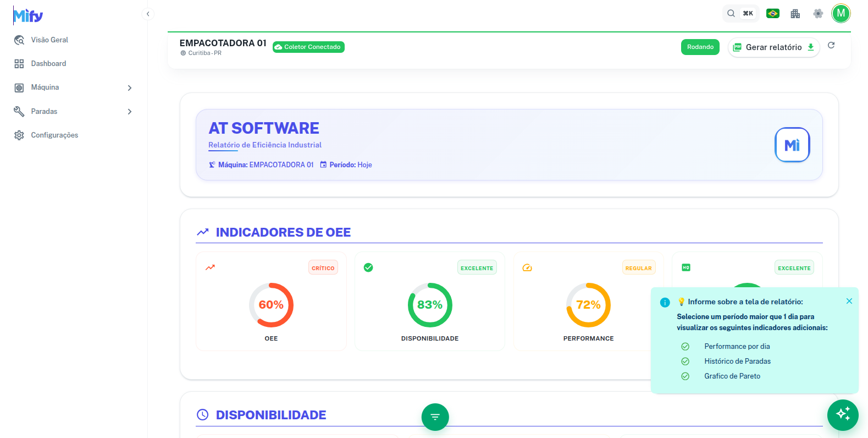Change language using the Brazil flag icon
The width and height of the screenshot is (868, 438).
(773, 14)
